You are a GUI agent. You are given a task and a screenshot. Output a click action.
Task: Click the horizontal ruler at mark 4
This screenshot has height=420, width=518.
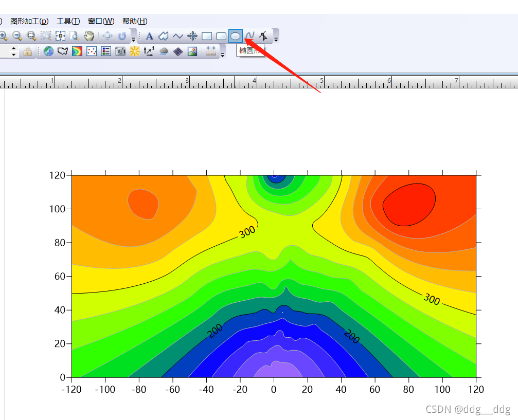[255, 82]
